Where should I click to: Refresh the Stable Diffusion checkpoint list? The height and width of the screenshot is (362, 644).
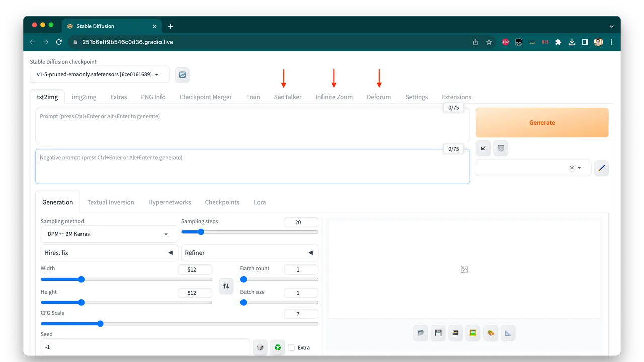(182, 75)
